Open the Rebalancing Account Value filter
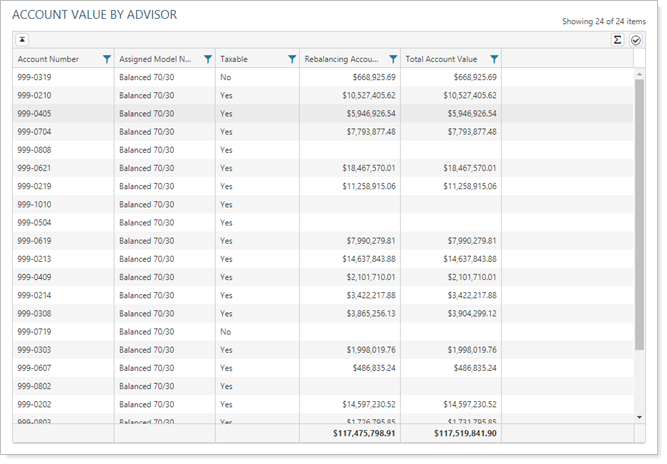This screenshot has width=667, height=464. [392, 59]
